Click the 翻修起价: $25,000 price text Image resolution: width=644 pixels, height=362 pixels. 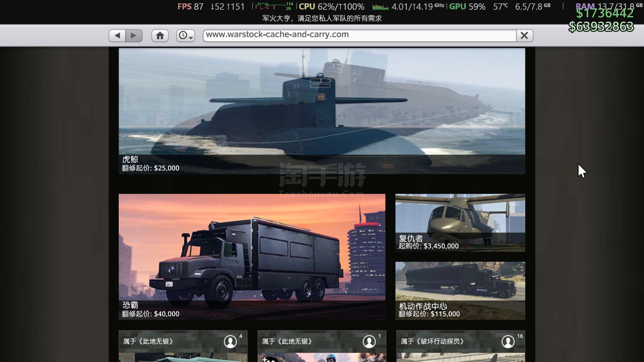coord(151,168)
